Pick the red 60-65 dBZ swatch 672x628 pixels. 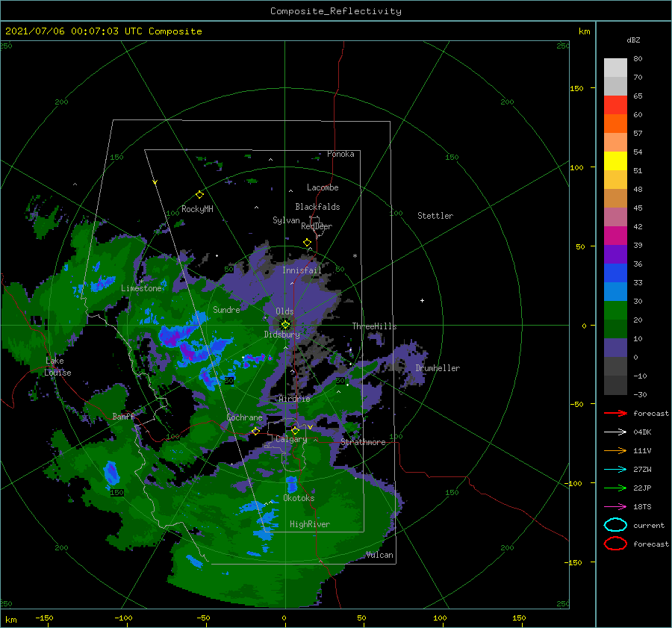(x=615, y=105)
